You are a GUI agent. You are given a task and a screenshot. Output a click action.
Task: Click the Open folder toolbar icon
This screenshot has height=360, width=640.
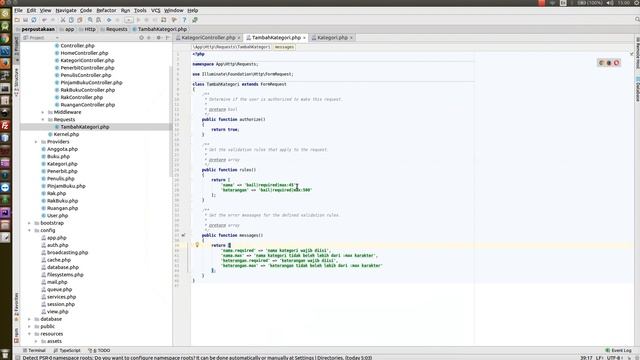17,20
